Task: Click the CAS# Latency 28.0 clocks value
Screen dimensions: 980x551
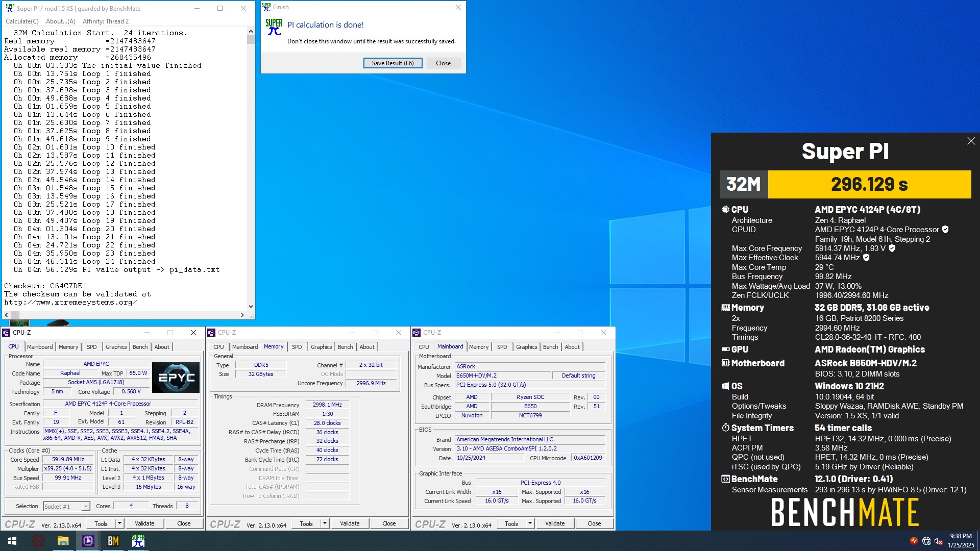Action: pos(328,423)
